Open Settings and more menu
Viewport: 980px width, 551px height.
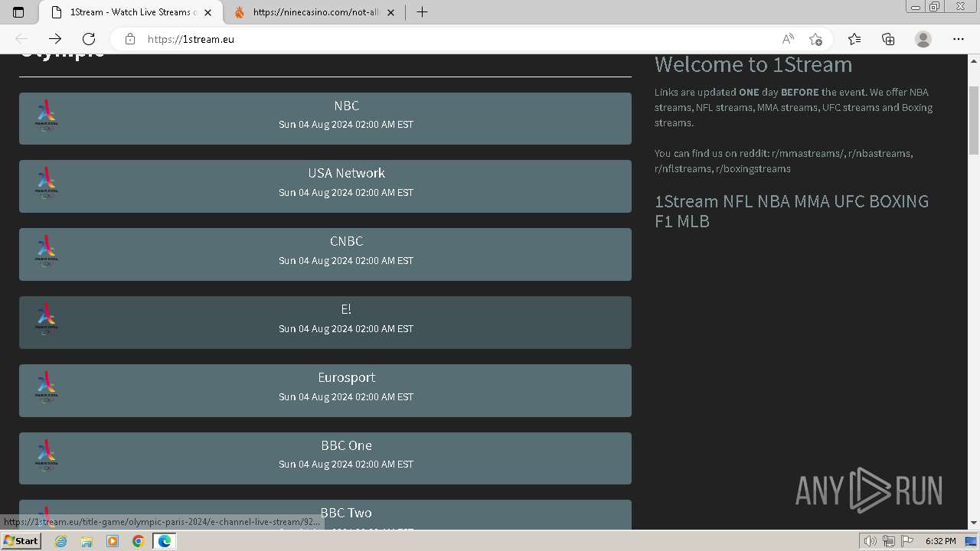pyautogui.click(x=959, y=39)
